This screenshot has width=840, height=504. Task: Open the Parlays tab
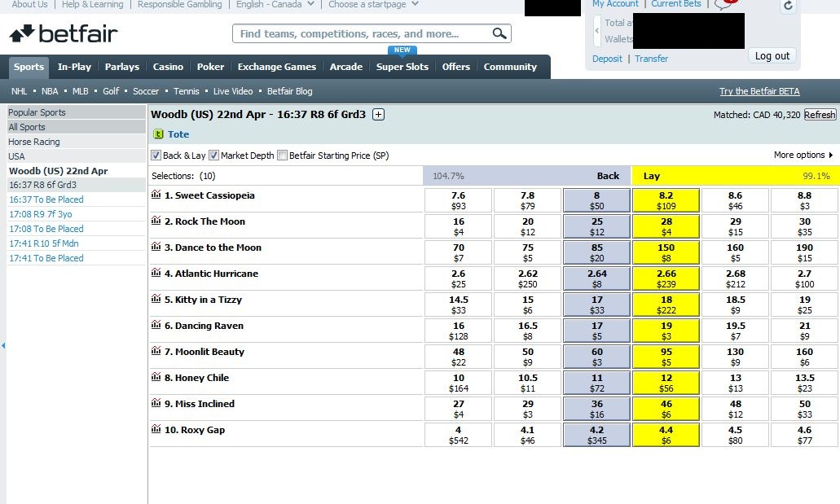[122, 67]
